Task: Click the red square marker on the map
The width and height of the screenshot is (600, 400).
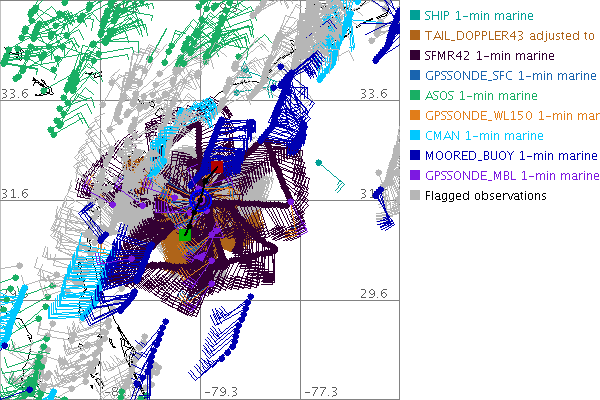Action: click(x=216, y=166)
